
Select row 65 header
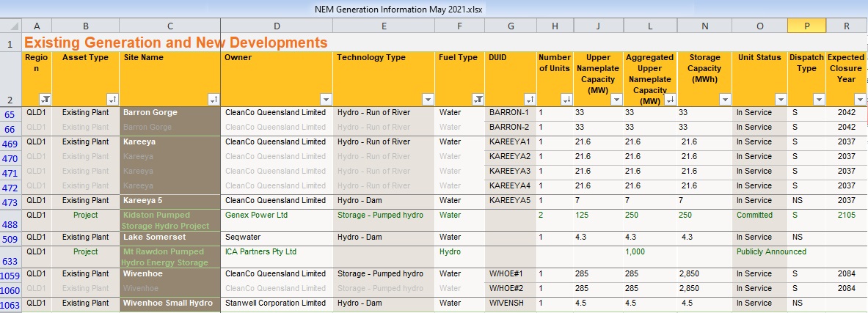(10, 114)
